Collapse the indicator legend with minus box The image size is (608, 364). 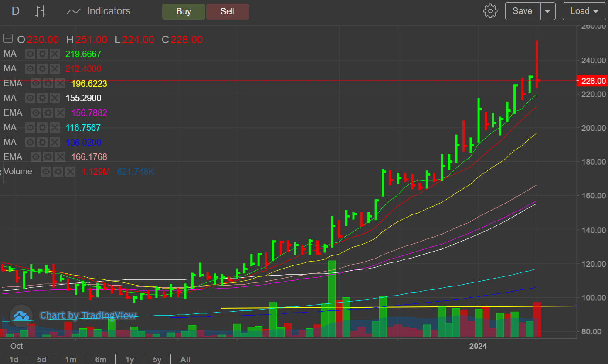click(8, 39)
